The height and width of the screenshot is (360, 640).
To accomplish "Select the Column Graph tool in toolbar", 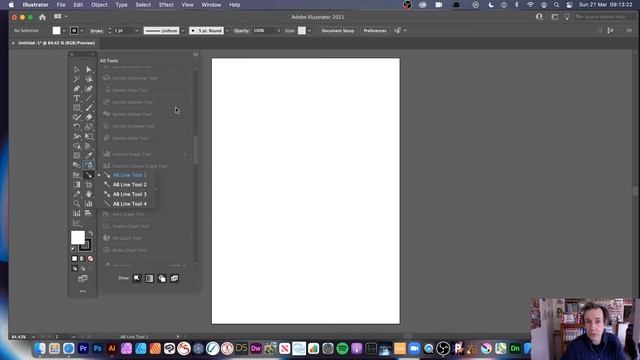I will (x=89, y=204).
